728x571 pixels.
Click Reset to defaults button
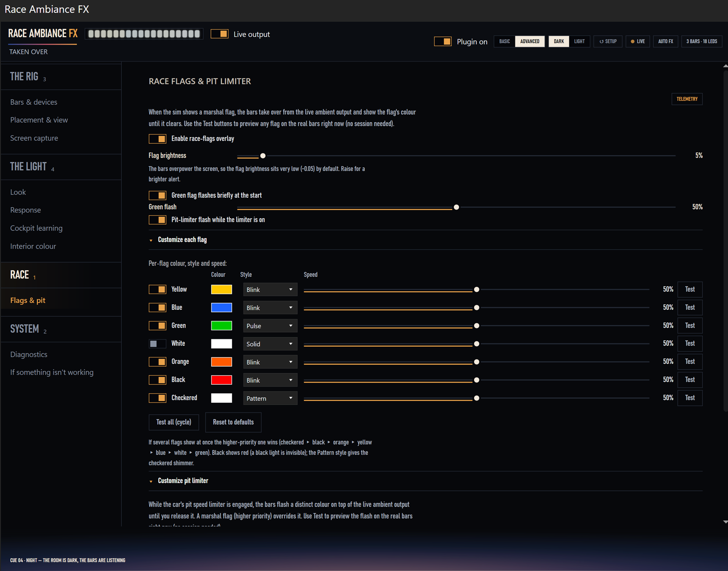[233, 422]
